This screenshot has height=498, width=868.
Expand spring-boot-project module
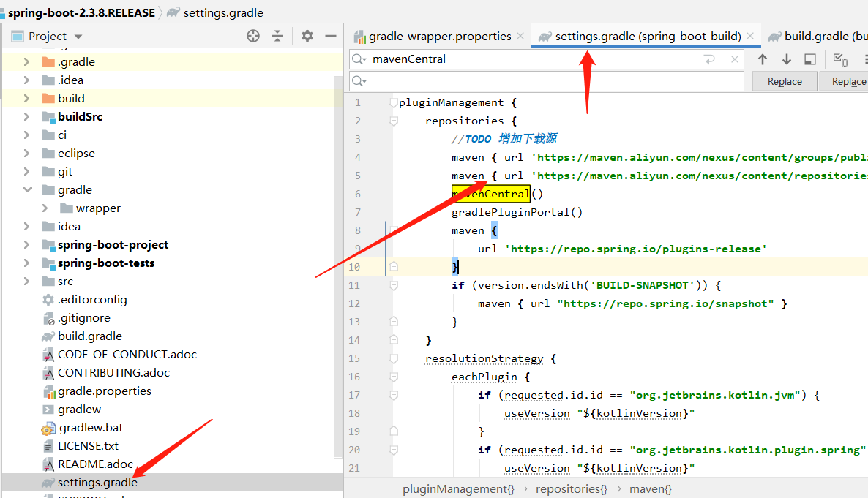click(26, 244)
